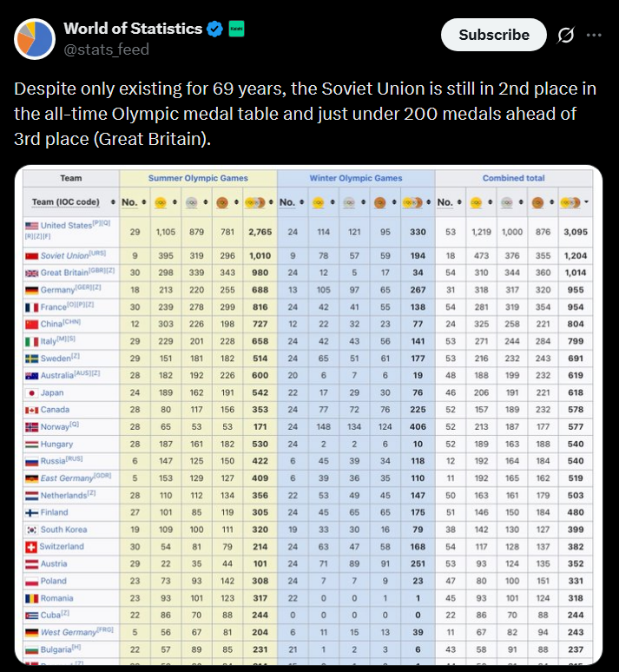The height and width of the screenshot is (672, 619).
Task: Select the Summer Olympic Games header
Action: pyautogui.click(x=198, y=178)
